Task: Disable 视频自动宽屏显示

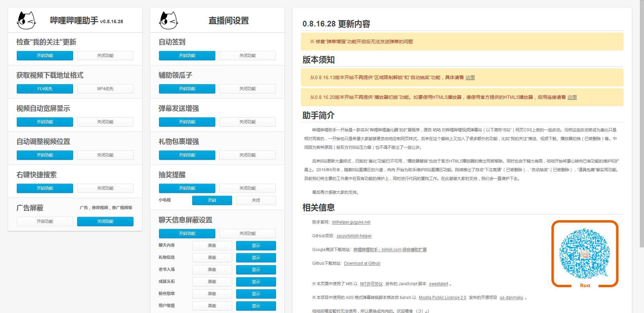Action: point(105,122)
